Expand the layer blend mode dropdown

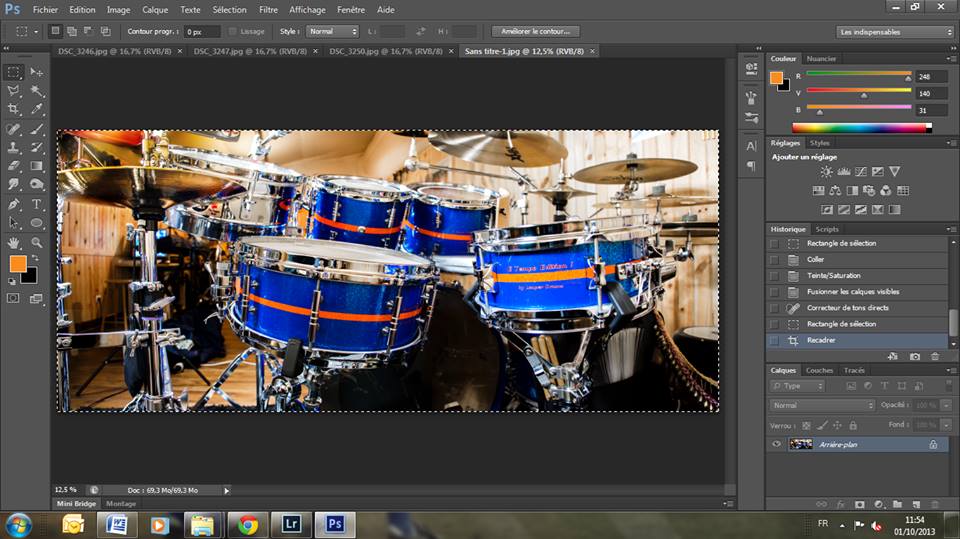coord(822,405)
